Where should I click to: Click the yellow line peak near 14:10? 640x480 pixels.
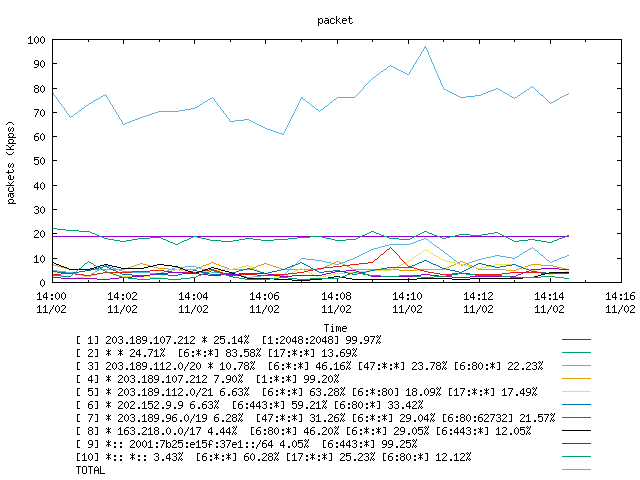click(x=425, y=249)
